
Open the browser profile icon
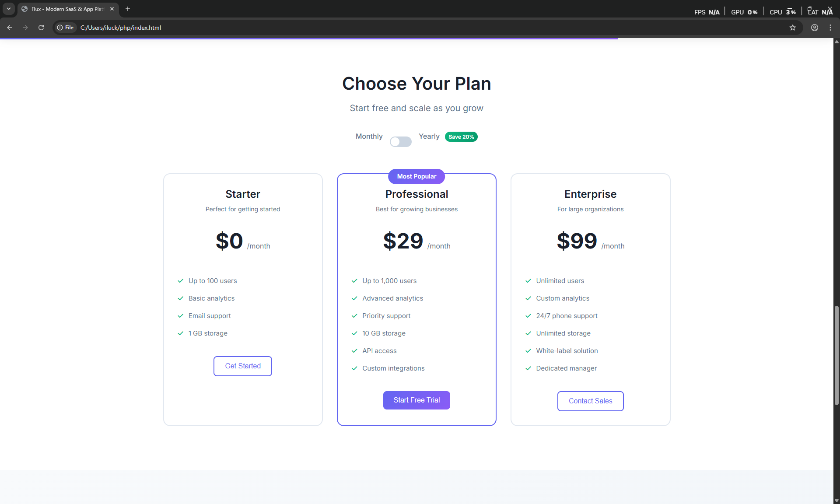click(815, 28)
